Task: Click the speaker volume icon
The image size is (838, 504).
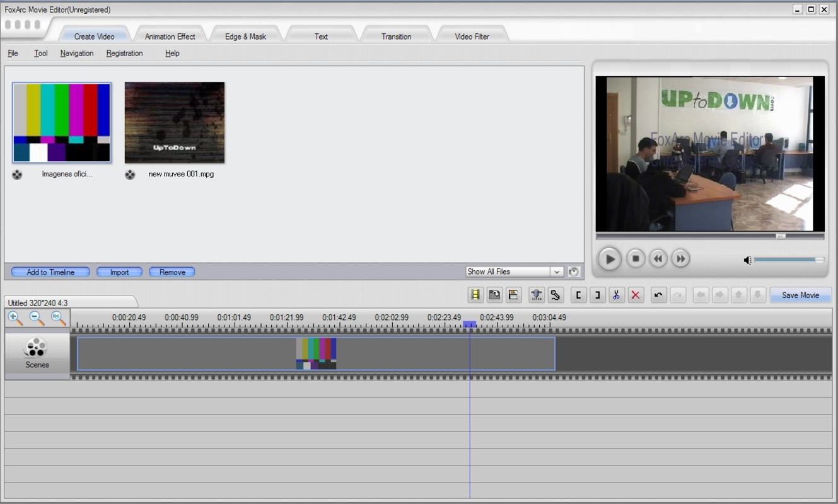Action: (x=747, y=260)
